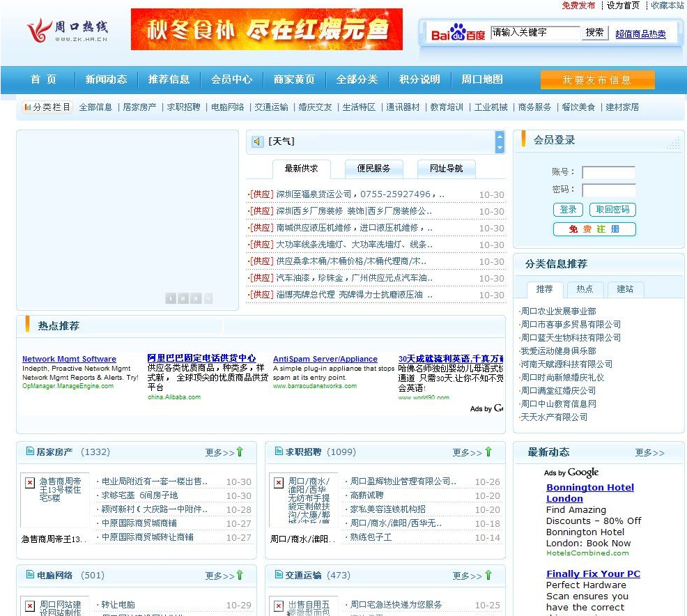Click the 搜索 search button
The height and width of the screenshot is (616, 687).
594,33
